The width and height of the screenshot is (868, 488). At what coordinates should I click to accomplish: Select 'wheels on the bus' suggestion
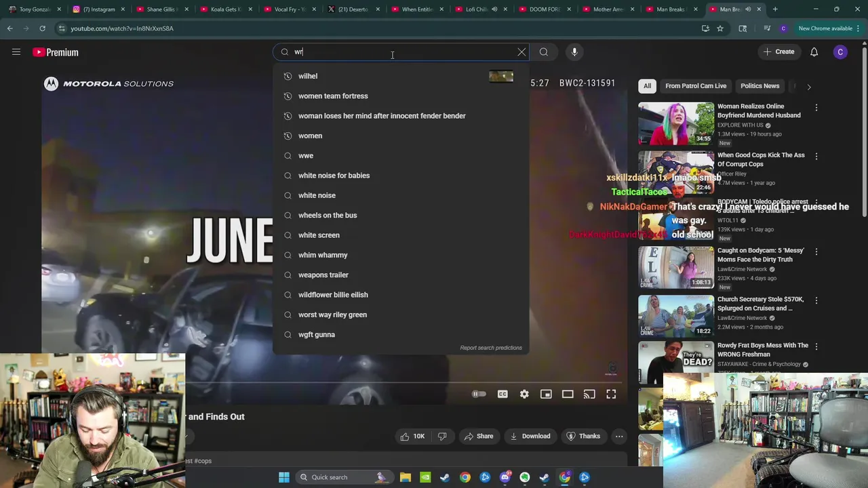(x=401, y=216)
